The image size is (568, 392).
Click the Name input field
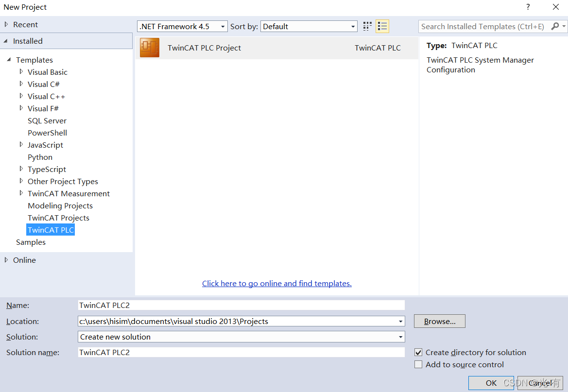(x=241, y=305)
